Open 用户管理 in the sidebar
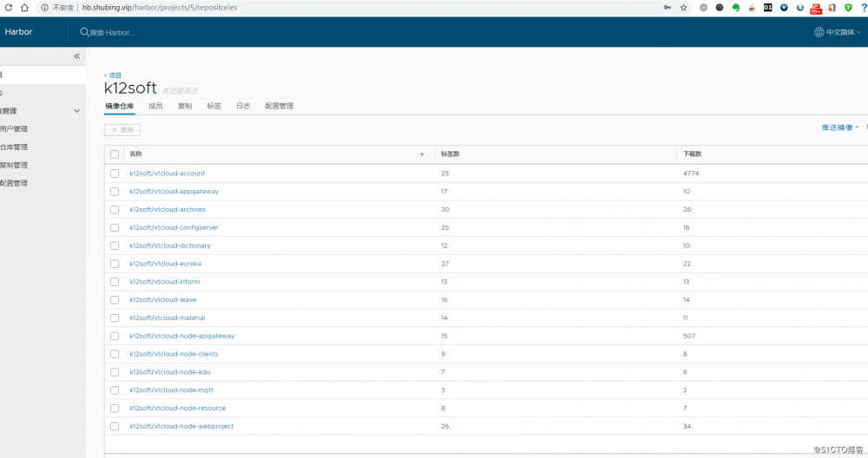Image resolution: width=868 pixels, height=458 pixels. [x=14, y=129]
